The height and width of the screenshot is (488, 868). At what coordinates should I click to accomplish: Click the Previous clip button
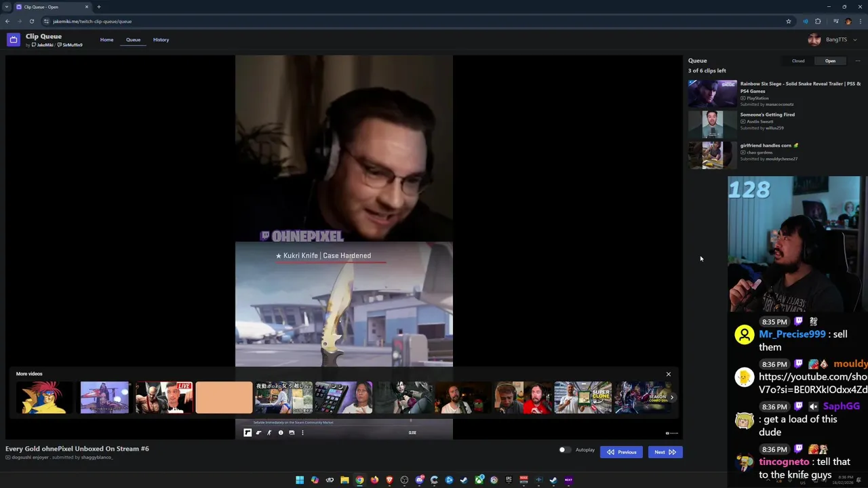pos(621,452)
